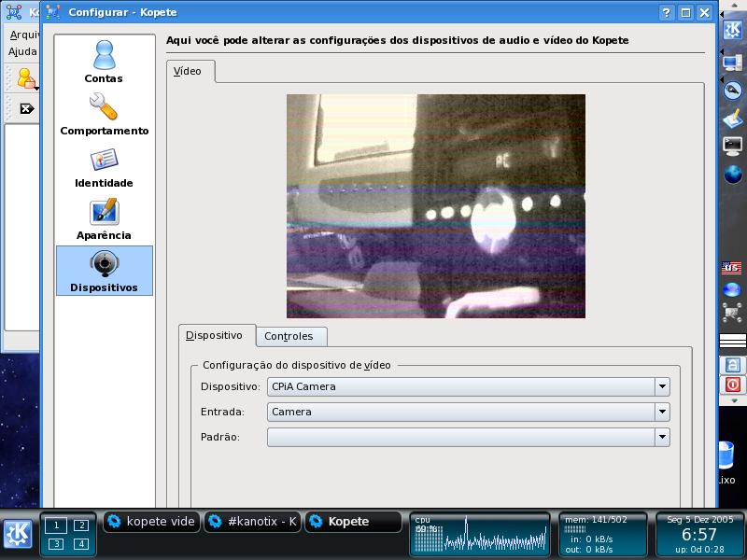The image size is (747, 560).
Task: Launch the terminal Konsole icon in side panel
Action: [x=732, y=146]
